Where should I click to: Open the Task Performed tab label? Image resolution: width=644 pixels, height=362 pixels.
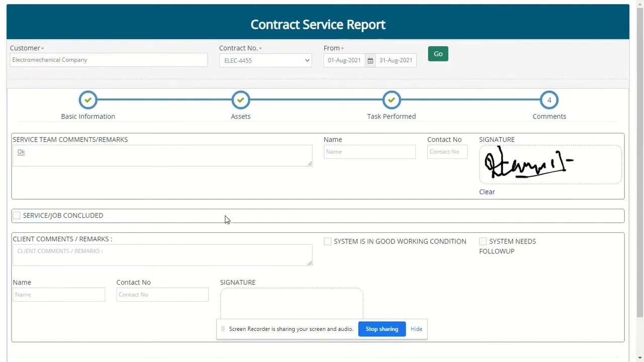click(x=391, y=116)
